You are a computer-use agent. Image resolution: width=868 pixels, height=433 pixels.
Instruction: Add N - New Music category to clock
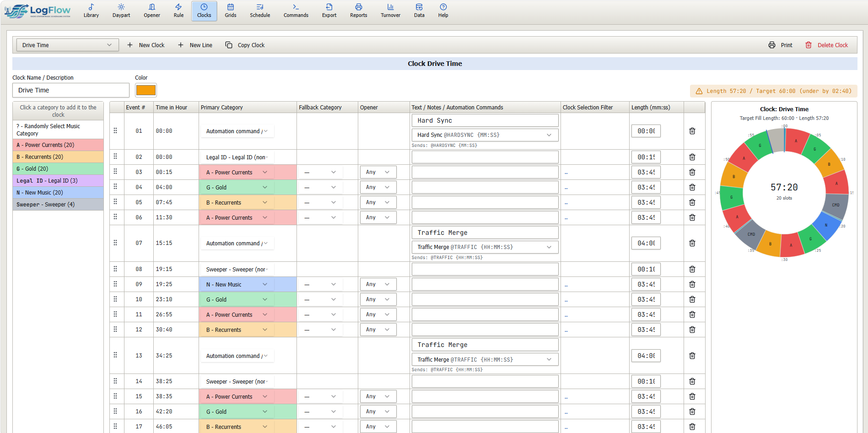tap(58, 193)
